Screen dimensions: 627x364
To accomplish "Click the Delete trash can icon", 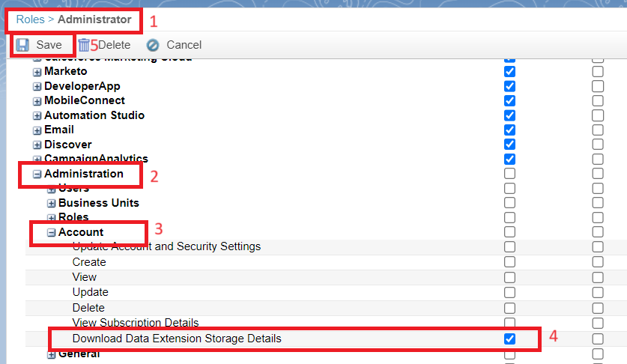I will [x=84, y=45].
